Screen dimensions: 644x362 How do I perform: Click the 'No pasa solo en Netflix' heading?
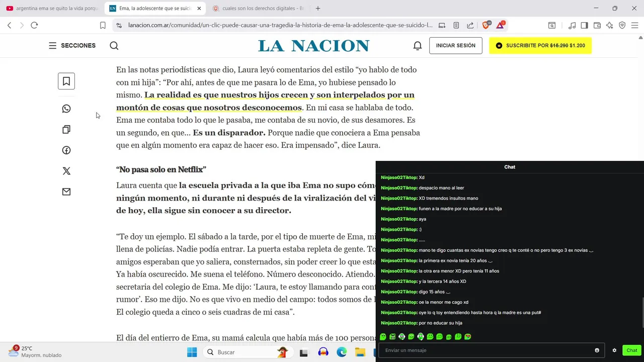(x=161, y=169)
